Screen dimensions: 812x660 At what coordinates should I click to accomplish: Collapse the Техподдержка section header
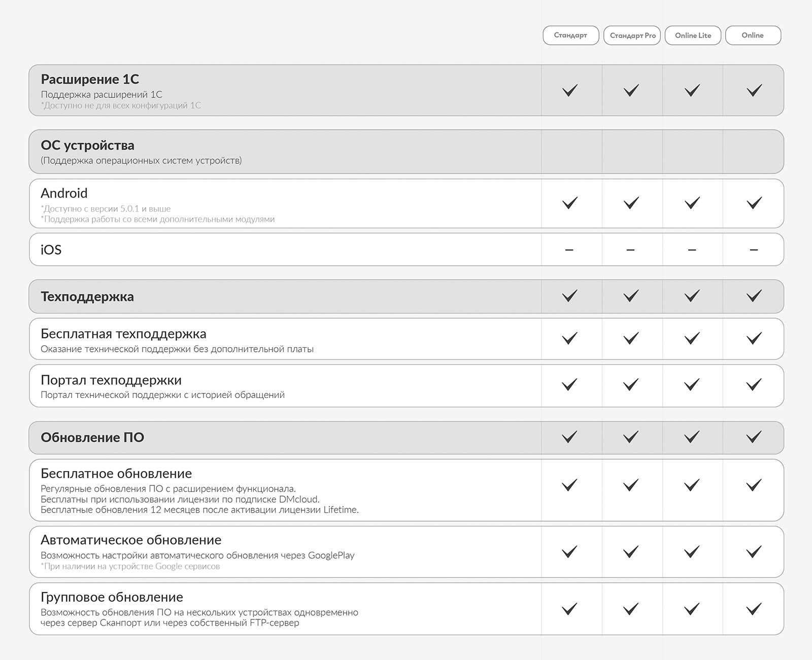pyautogui.click(x=407, y=296)
